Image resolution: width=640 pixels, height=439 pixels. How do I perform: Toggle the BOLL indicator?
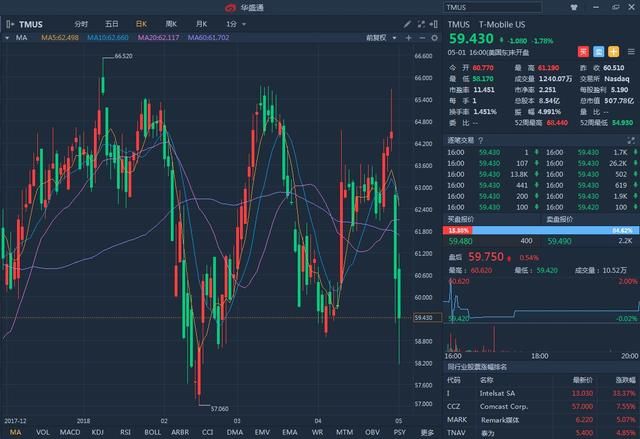153,432
